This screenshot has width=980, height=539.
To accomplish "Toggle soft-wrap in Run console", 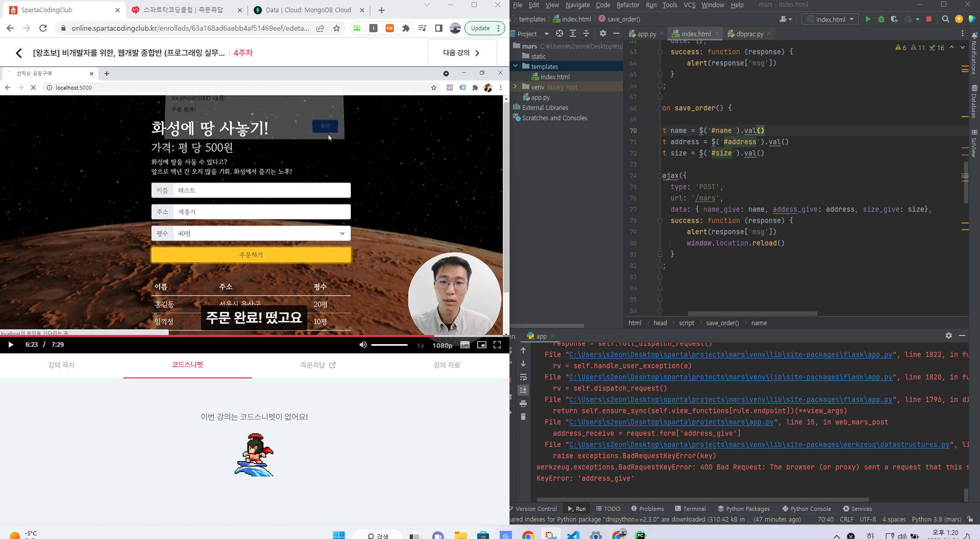I will pyautogui.click(x=523, y=377).
